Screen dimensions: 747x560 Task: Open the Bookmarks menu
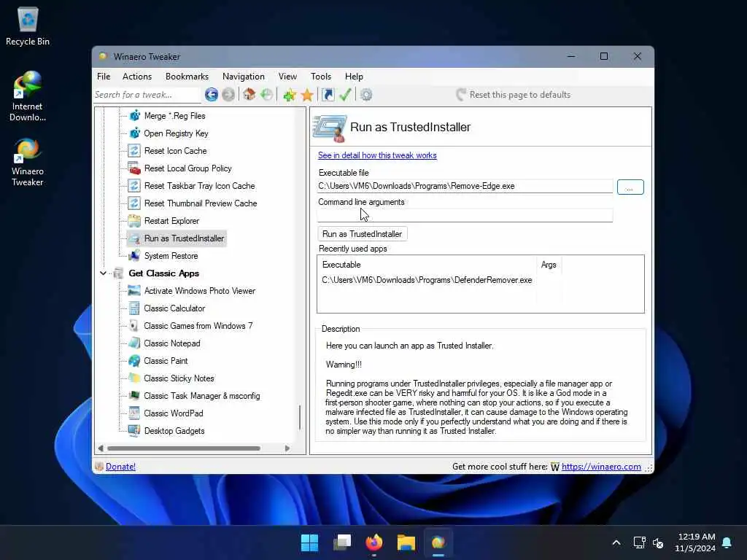pos(187,76)
